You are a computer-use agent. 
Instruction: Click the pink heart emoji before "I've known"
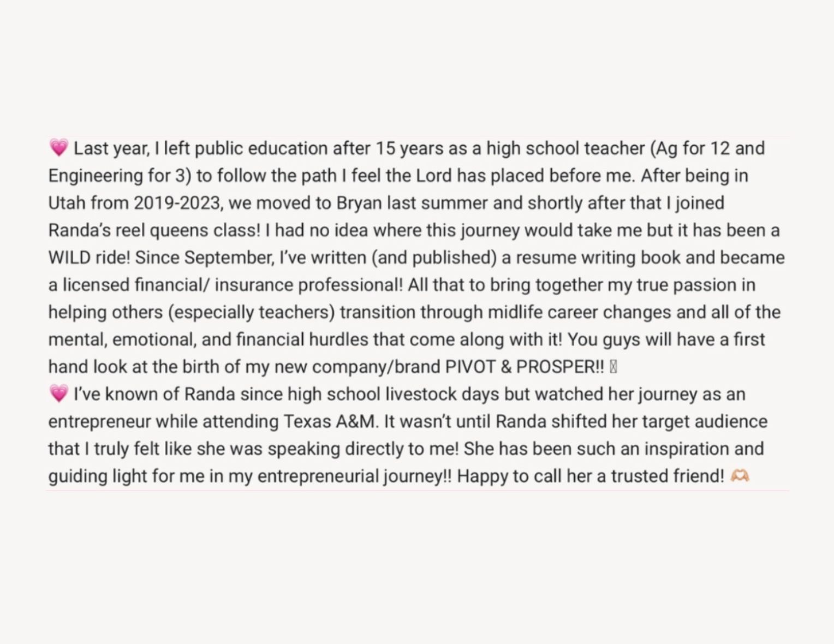click(x=58, y=393)
